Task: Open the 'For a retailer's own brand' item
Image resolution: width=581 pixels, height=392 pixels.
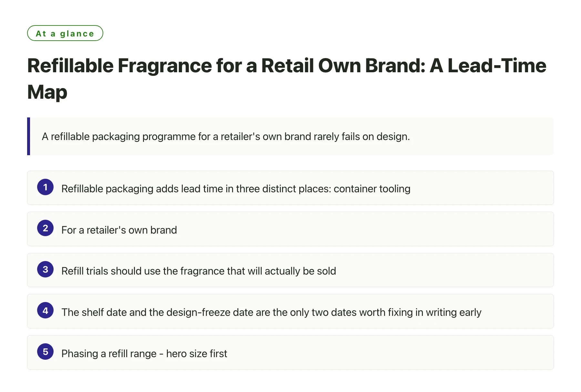Action: (x=290, y=229)
